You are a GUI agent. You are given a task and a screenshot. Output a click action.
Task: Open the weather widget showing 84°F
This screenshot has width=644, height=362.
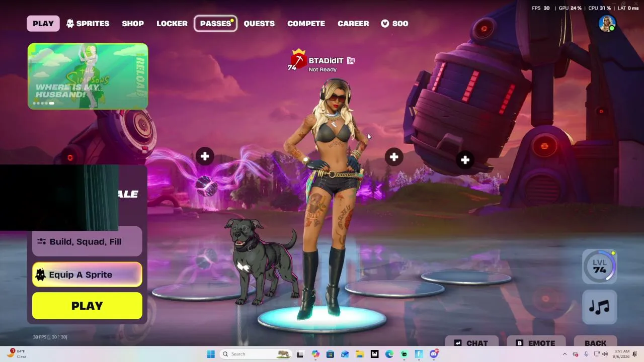(x=17, y=353)
